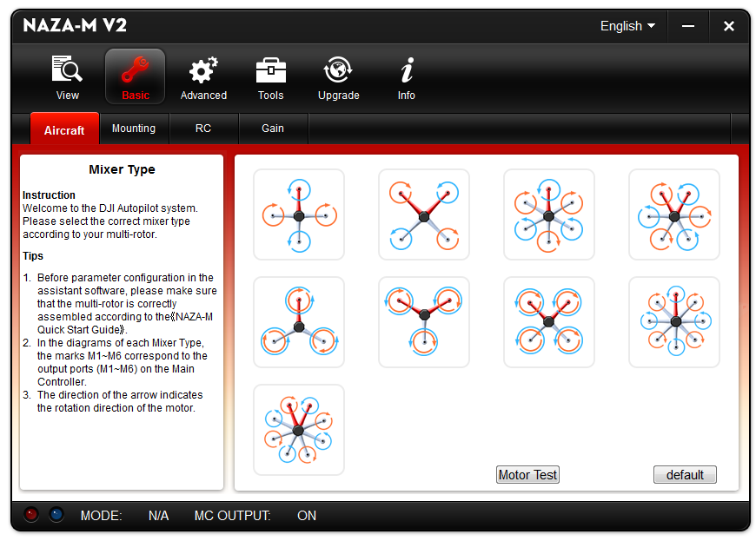Open the View section in the toolbar
Image resolution: width=756 pixels, height=541 pixels.
point(67,77)
